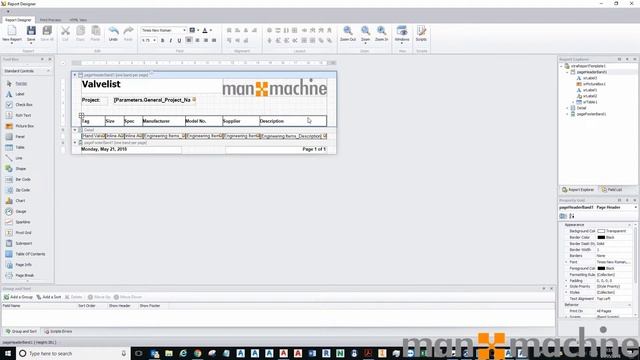Open the pageHeaderBand1 object selector dropdown
The height and width of the screenshot is (360, 640).
[635, 207]
